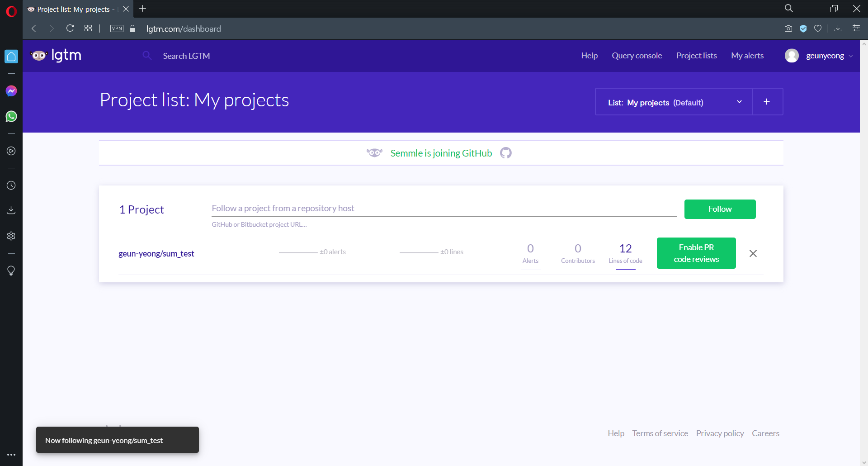Search tabs with the magnifier icon
Viewport: 868px width, 466px height.
pyautogui.click(x=789, y=9)
